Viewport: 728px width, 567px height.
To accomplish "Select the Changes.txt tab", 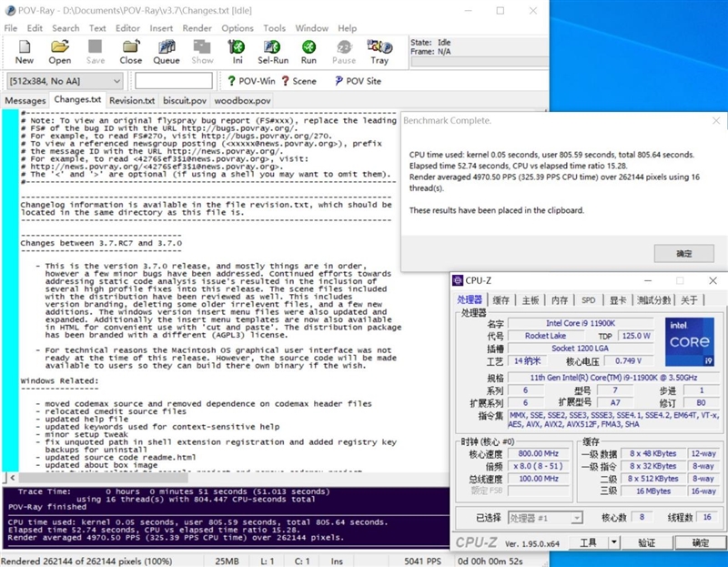I will (77, 100).
